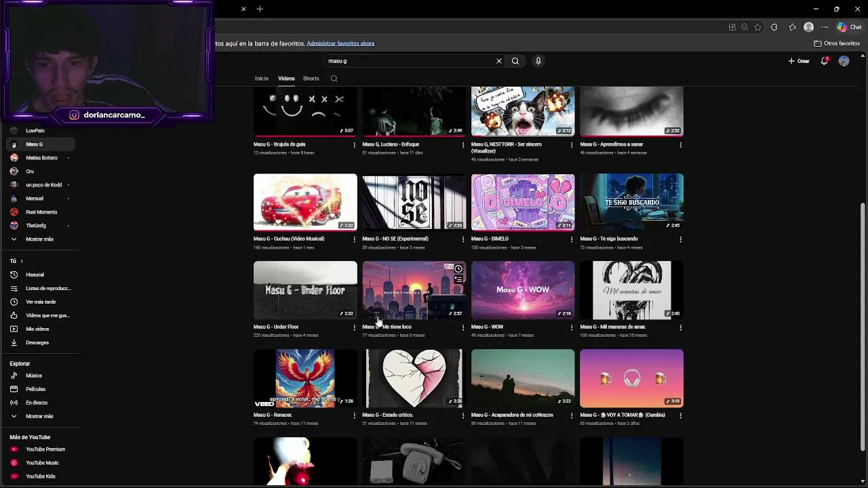868x488 pixels.
Task: Expand the 'Tú' section chevron
Action: click(22, 261)
